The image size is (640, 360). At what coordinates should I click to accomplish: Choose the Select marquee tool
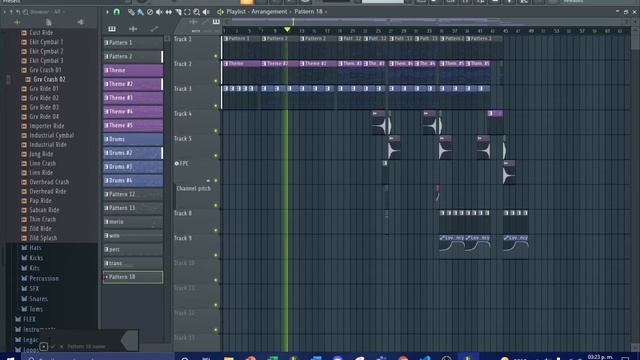click(187, 12)
